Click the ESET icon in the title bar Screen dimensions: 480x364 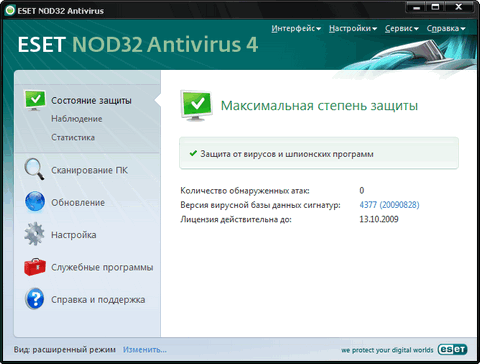[10, 10]
